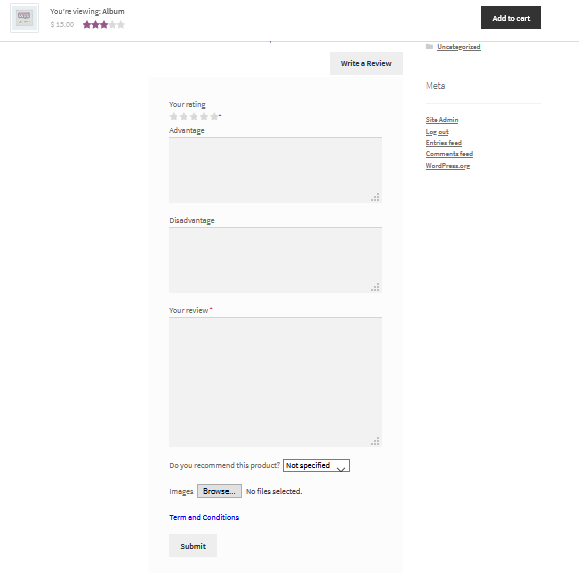
Task: Open the Term and Conditions link
Action: point(204,517)
